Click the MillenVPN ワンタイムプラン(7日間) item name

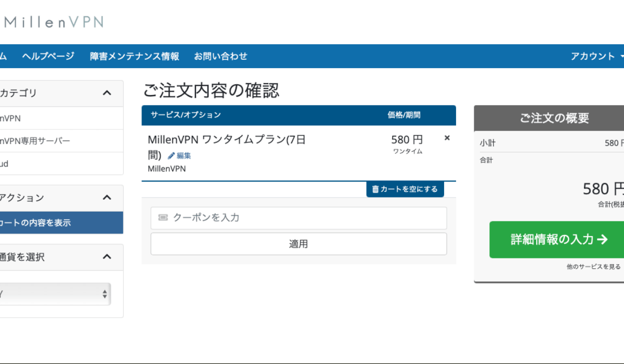227,147
